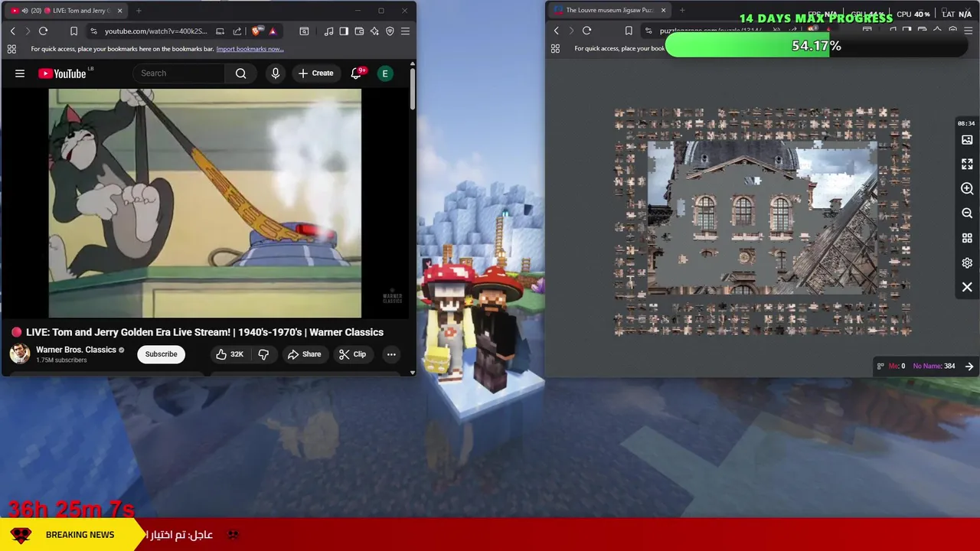980x551 pixels.
Task: Toggle puzzle fullscreen mode
Action: coord(967,165)
